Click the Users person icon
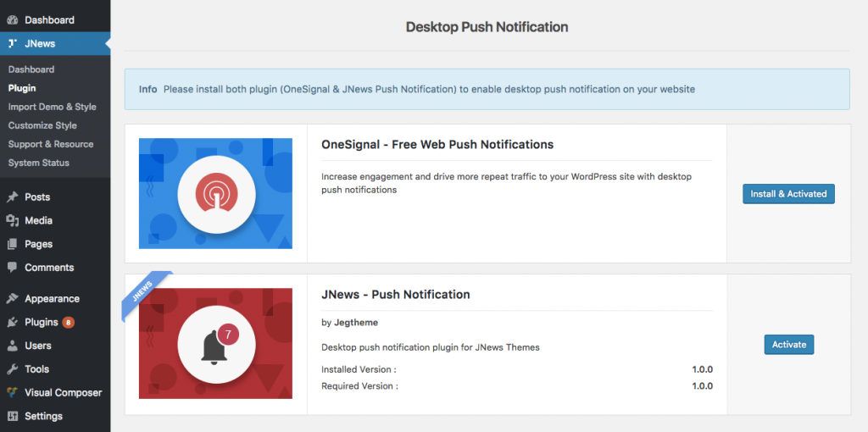Screen dimensions: 868x432 point(12,346)
